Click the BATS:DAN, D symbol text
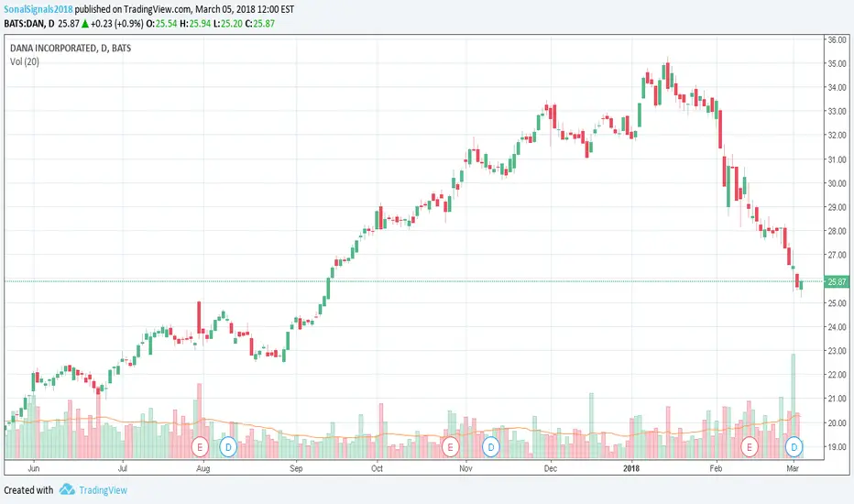 coord(29,24)
